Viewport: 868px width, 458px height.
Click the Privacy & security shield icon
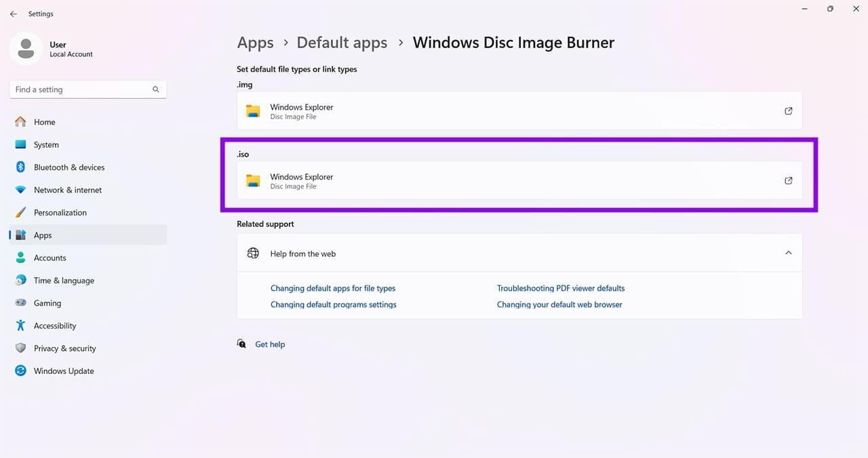[x=21, y=348]
